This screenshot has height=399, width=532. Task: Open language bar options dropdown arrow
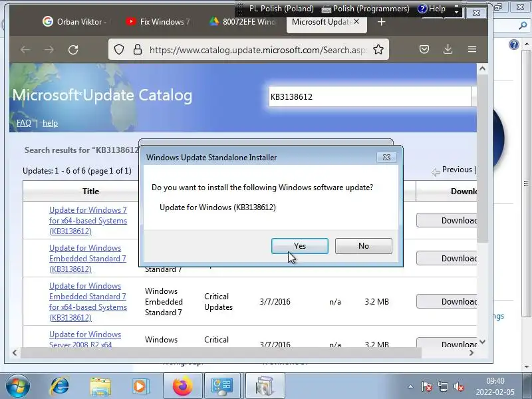click(457, 12)
